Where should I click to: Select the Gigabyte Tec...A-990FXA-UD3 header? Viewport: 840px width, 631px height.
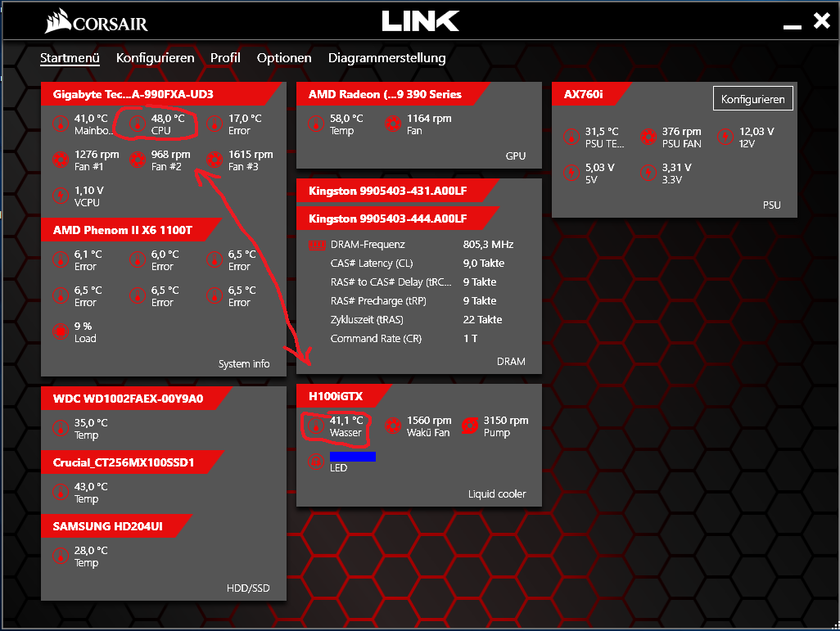pyautogui.click(x=160, y=94)
